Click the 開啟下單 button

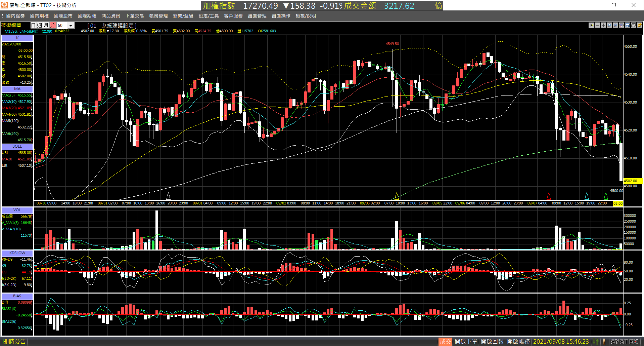click(466, 342)
